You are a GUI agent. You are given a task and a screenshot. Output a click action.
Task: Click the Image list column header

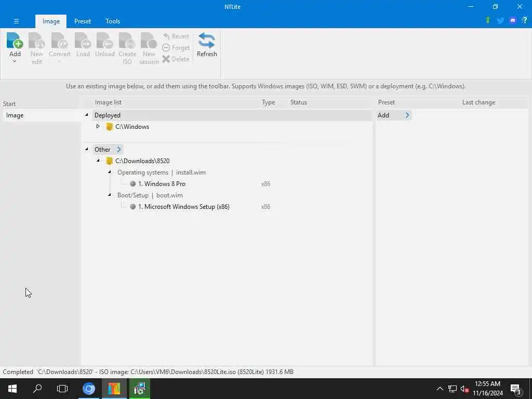tap(108, 102)
